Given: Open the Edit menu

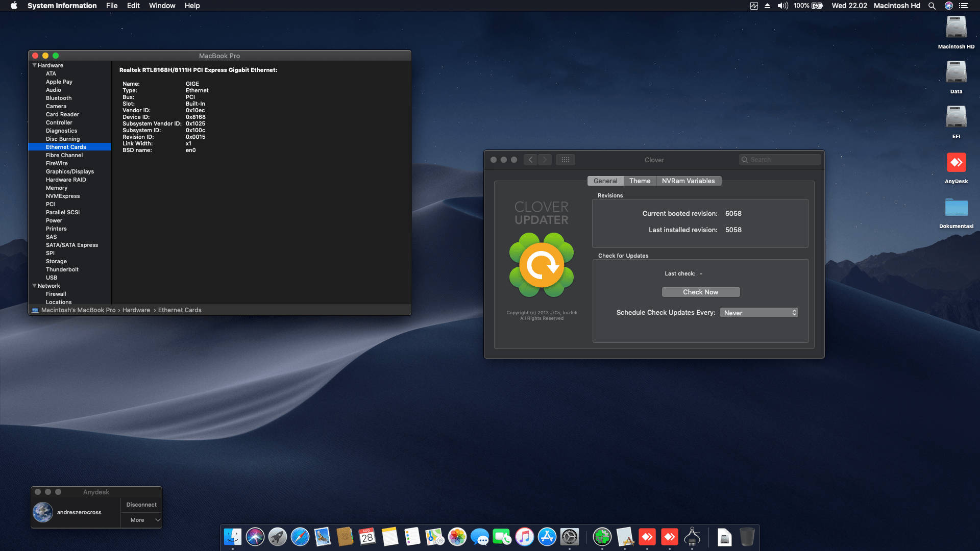Looking at the screenshot, I should (133, 6).
